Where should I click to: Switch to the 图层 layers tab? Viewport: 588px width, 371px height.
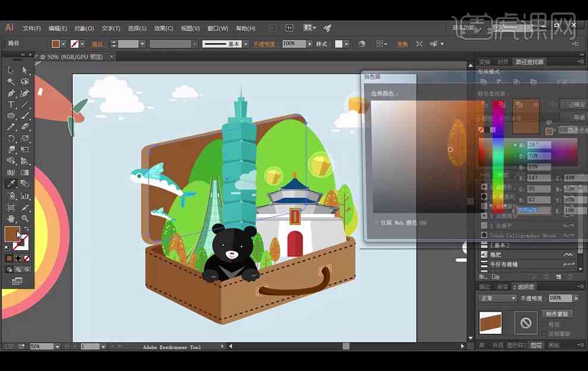(x=536, y=345)
